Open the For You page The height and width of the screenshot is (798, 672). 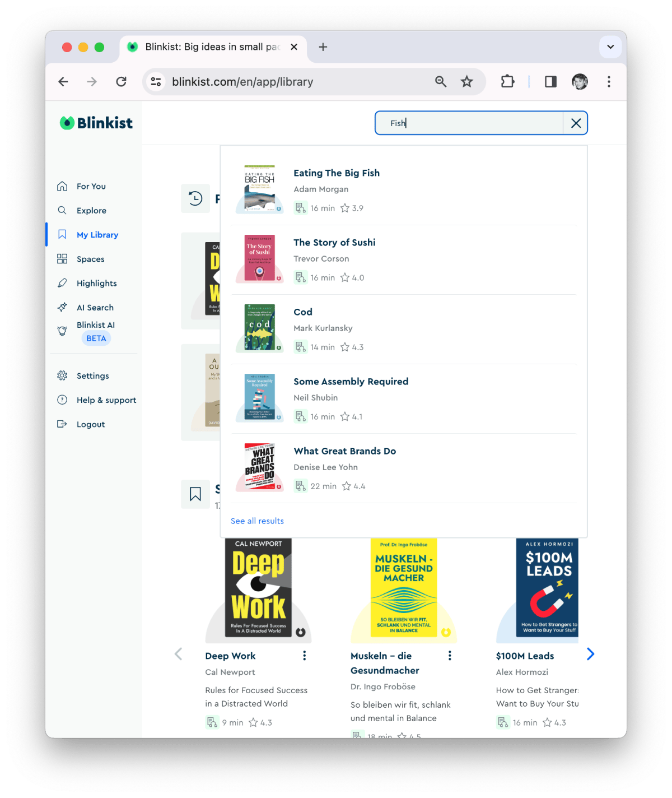[91, 186]
